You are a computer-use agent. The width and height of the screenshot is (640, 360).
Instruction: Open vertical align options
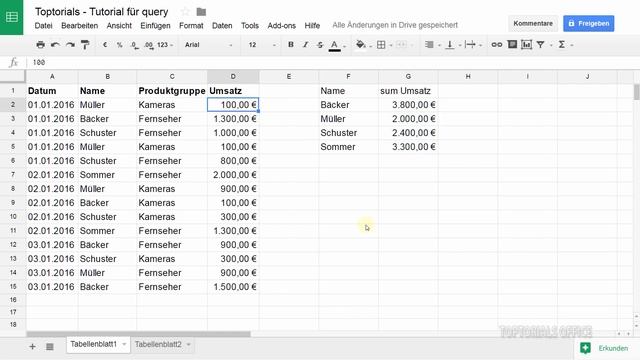click(450, 44)
